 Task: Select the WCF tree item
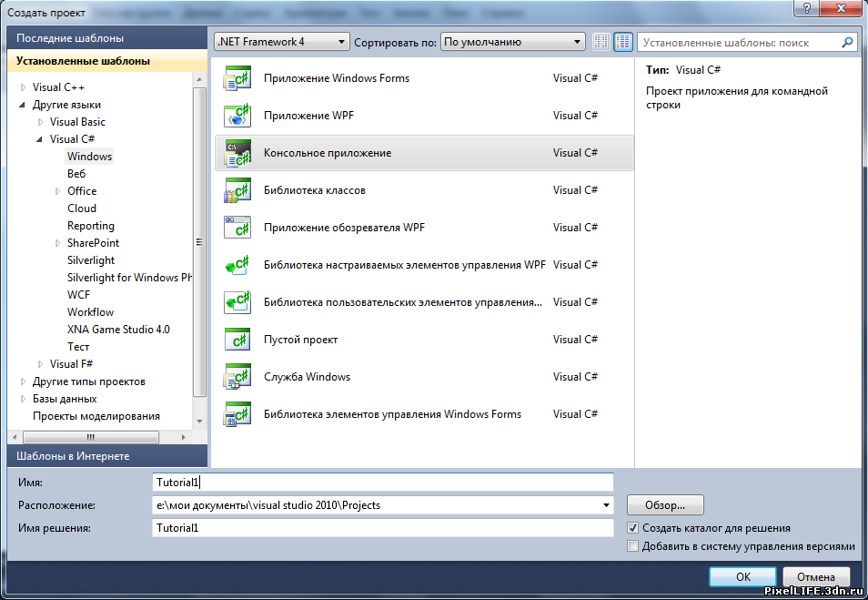[x=78, y=295]
